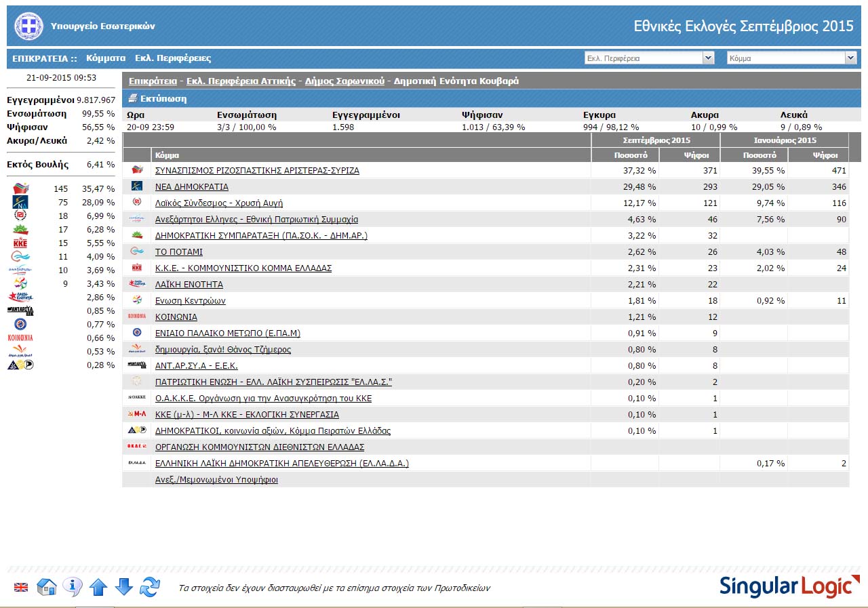Image resolution: width=868 pixels, height=608 pixels.
Task: Open the Κόμματα menu item
Action: coord(106,58)
